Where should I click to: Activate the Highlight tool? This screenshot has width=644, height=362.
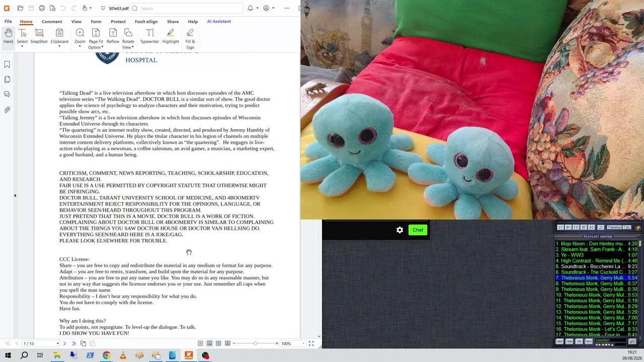click(171, 36)
